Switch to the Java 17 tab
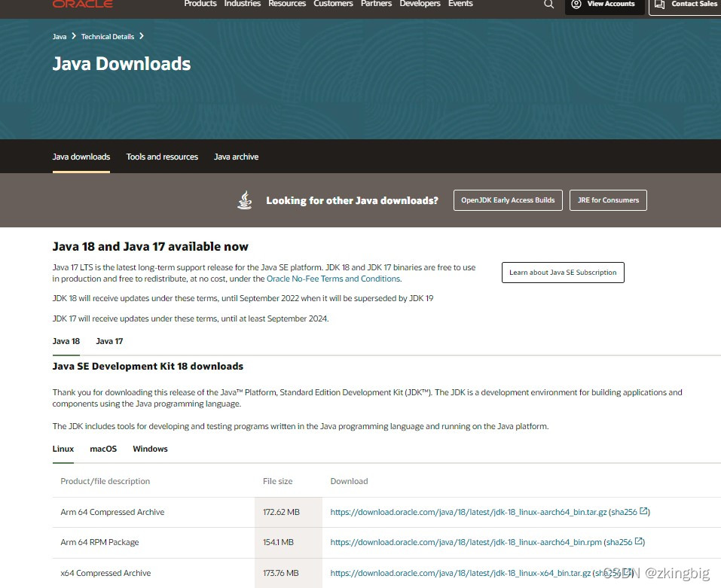The image size is (721, 588). coord(109,341)
